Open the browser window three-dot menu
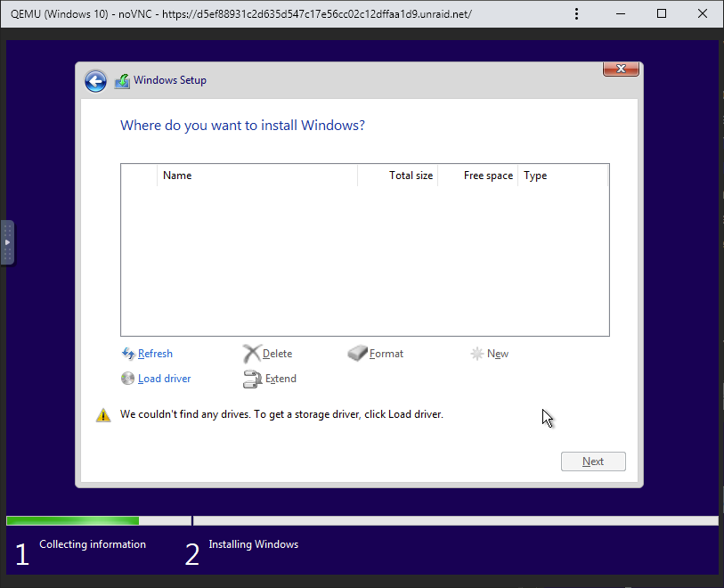This screenshot has width=724, height=588. (x=576, y=14)
